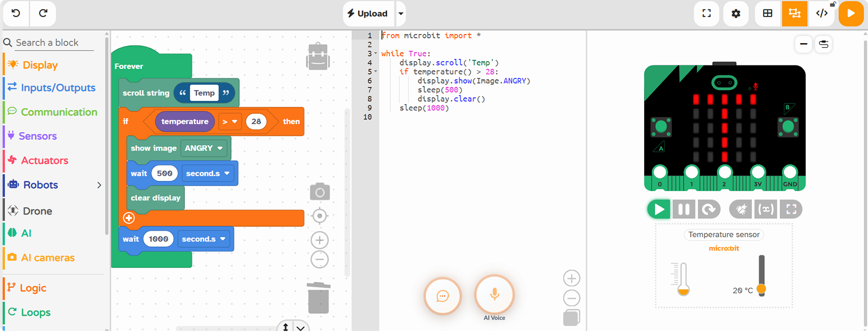Minimize the simulator panel
Screen dimensions: 868x332
pyautogui.click(x=804, y=44)
